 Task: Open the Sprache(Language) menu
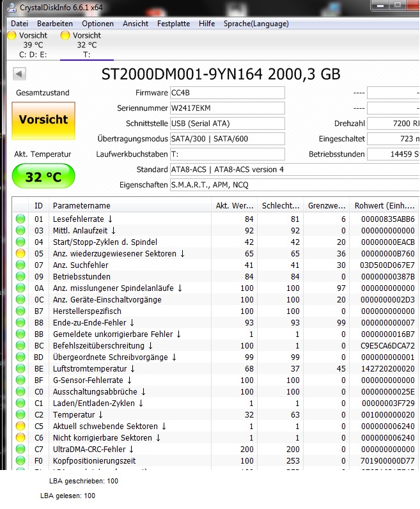(x=256, y=24)
